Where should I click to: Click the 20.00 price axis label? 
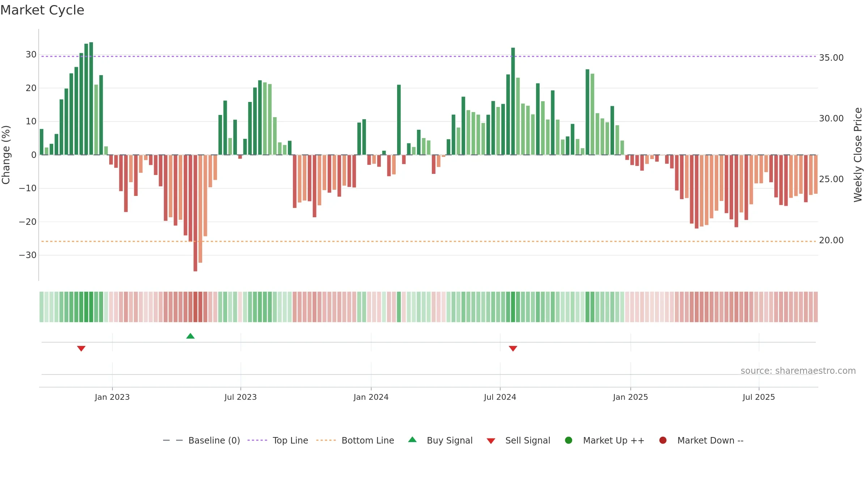point(831,240)
